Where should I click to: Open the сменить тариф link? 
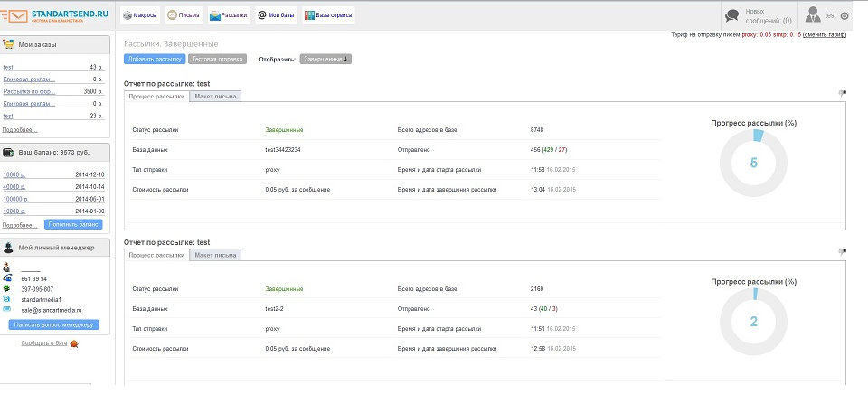coord(825,35)
